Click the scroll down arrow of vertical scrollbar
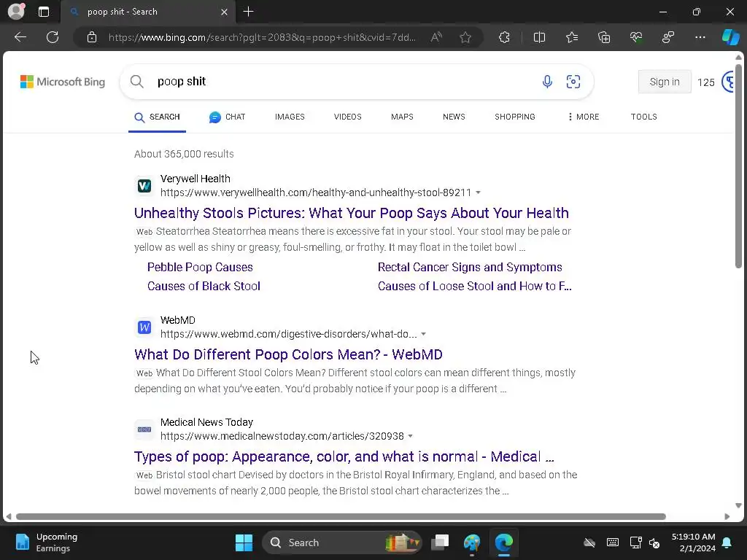Image resolution: width=747 pixels, height=560 pixels. pos(738,506)
